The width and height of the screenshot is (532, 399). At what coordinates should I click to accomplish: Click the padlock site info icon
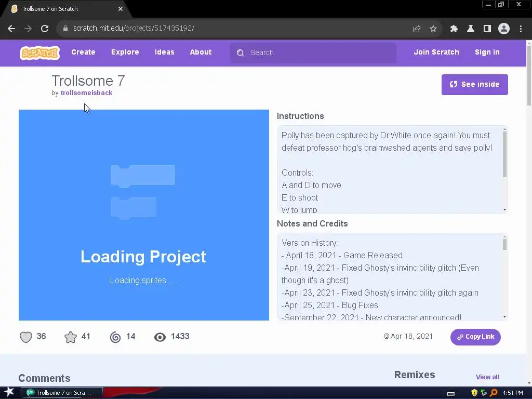pyautogui.click(x=65, y=29)
